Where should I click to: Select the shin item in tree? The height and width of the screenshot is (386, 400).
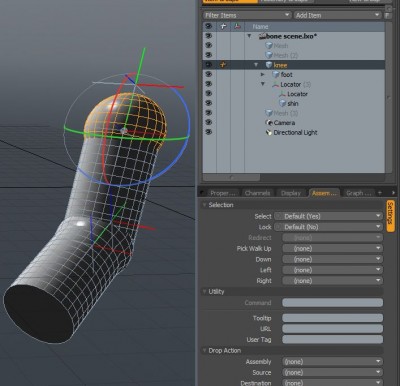[293, 104]
